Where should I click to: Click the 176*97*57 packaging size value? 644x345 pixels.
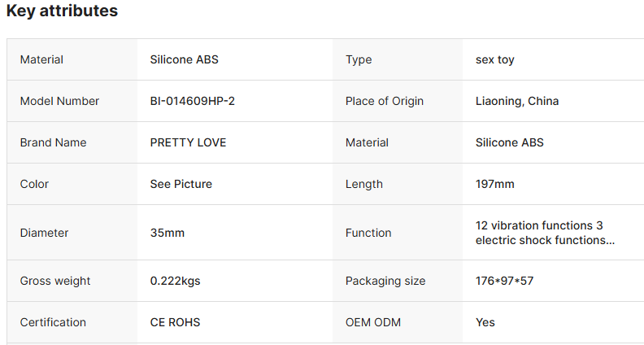pos(504,281)
